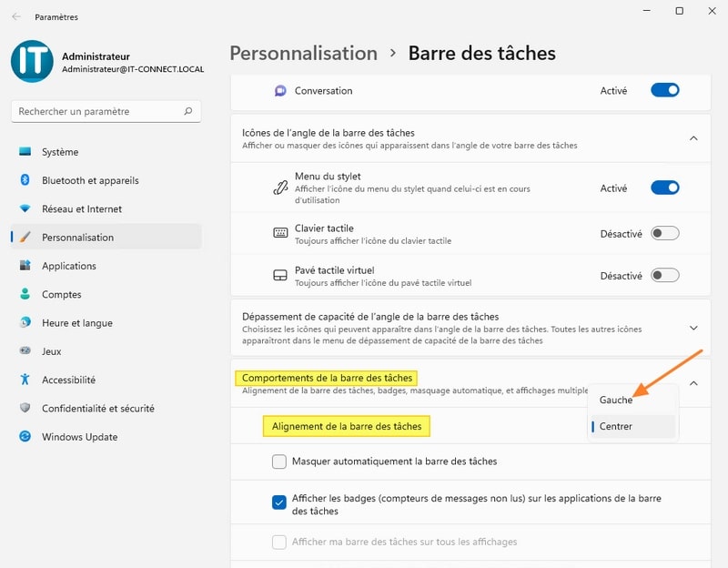This screenshot has width=728, height=568.
Task: Open Windows Update from the sidebar
Action: 80,437
